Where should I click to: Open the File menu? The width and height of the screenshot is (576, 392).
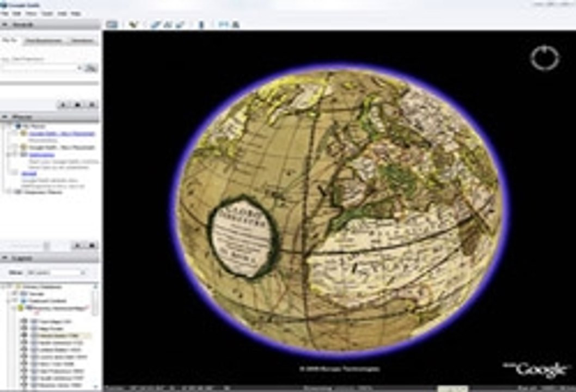tap(4, 14)
